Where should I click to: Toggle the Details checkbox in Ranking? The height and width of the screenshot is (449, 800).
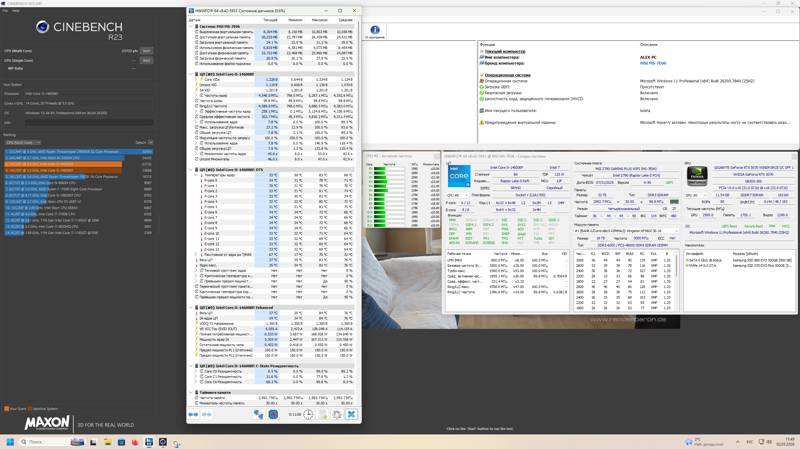click(150, 142)
